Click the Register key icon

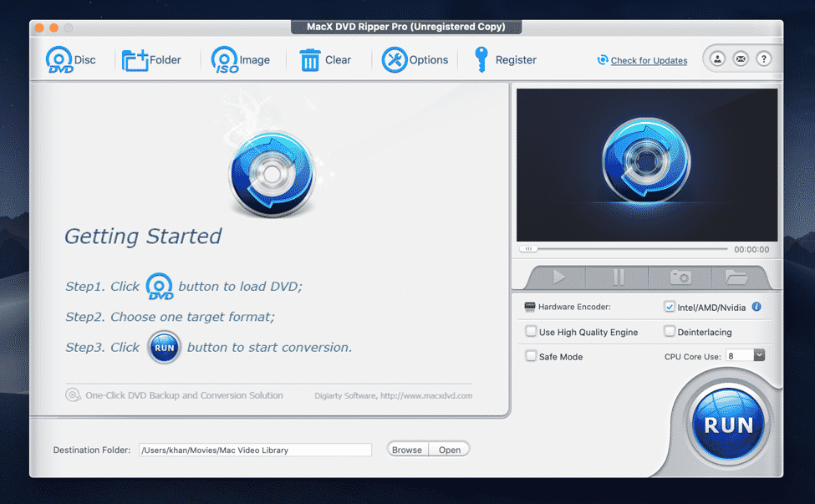click(481, 60)
